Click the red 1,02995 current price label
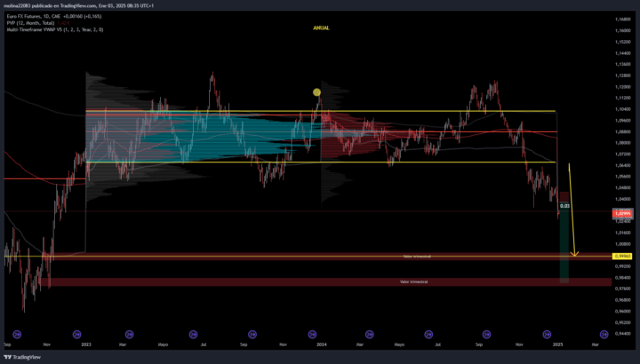Screen dimensions: 640x364 pos(623,214)
